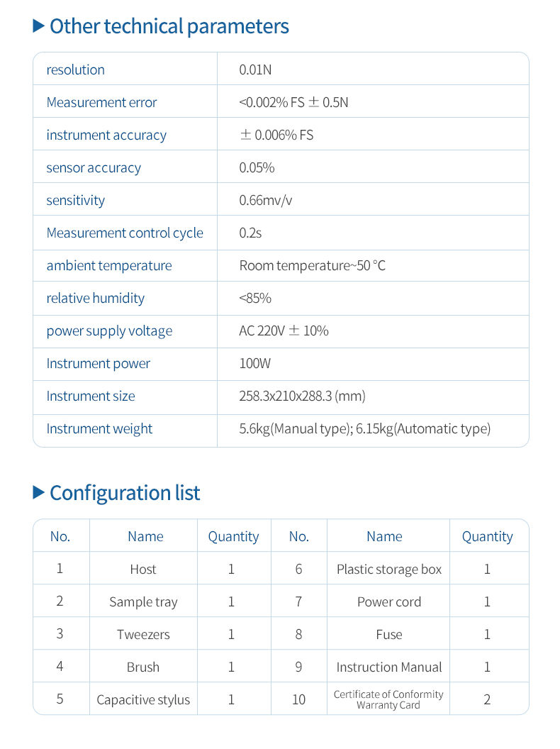
Task: Click the ambient temperature value cell
Action: 312,265
